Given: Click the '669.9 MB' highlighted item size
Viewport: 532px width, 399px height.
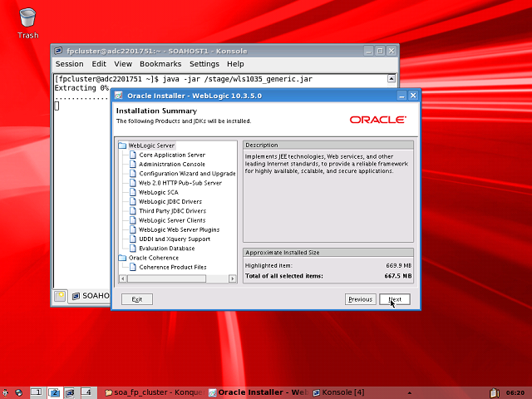Looking at the screenshot, I should (x=398, y=266).
